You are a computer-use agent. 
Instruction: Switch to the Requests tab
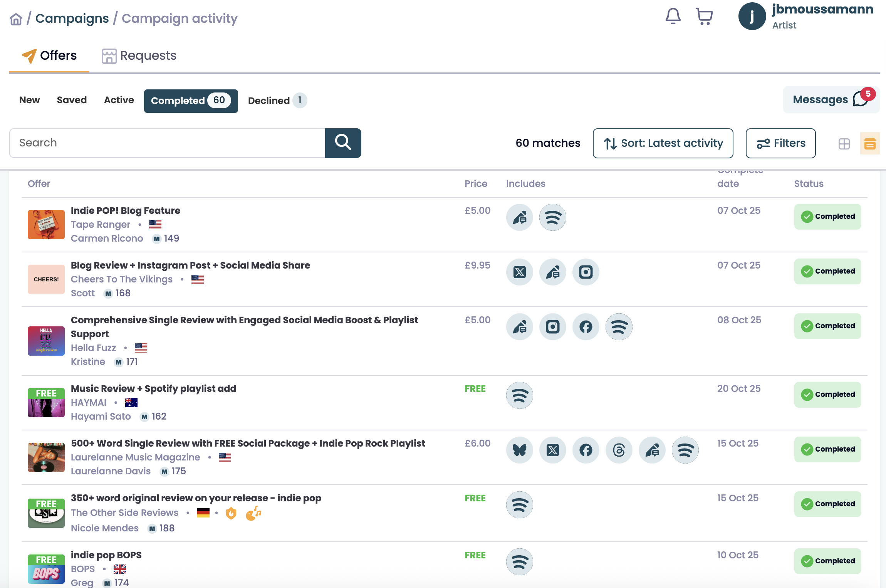139,56
